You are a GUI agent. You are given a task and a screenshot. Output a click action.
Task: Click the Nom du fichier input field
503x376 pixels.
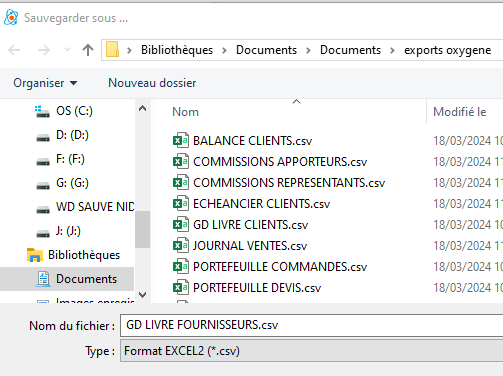(x=311, y=325)
